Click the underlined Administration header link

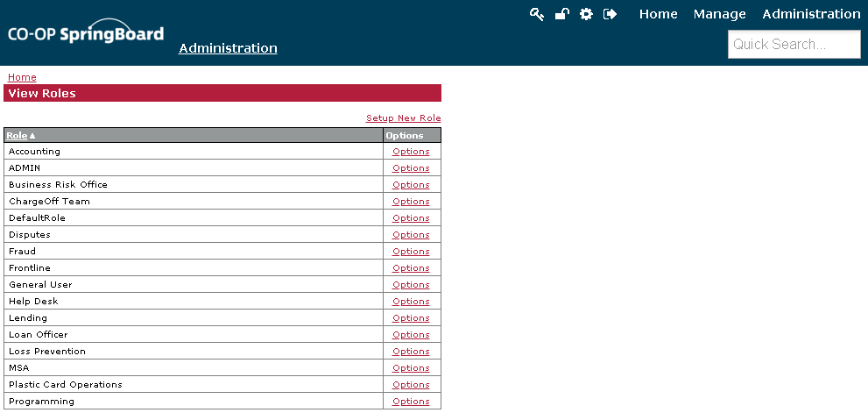point(228,48)
